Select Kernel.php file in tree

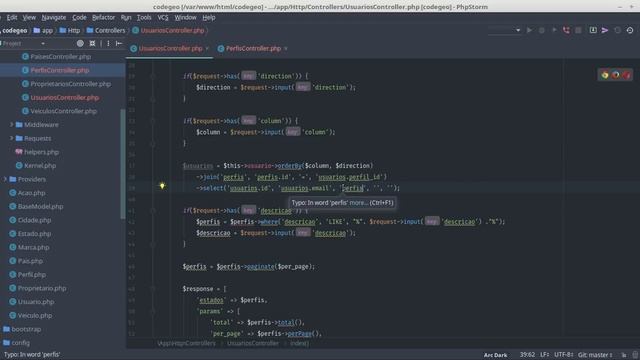[40, 166]
